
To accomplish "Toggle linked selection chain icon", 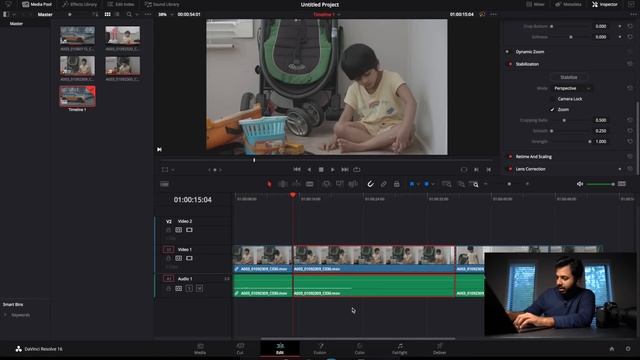I will pyautogui.click(x=384, y=184).
